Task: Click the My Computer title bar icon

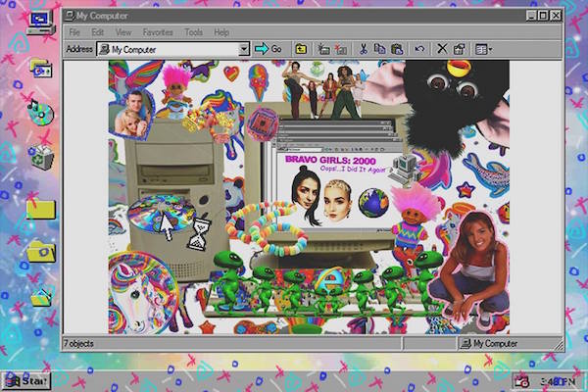Action: tap(70, 16)
